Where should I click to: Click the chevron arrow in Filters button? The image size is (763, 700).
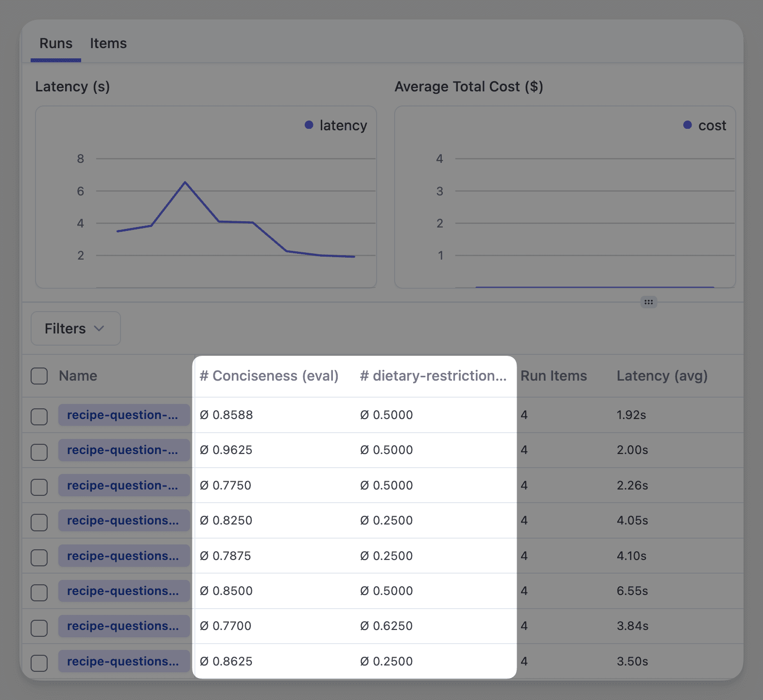tap(99, 329)
